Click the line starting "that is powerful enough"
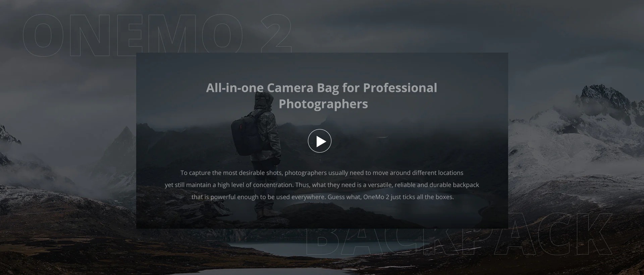Viewport: 644px width, 275px height. tap(322, 197)
